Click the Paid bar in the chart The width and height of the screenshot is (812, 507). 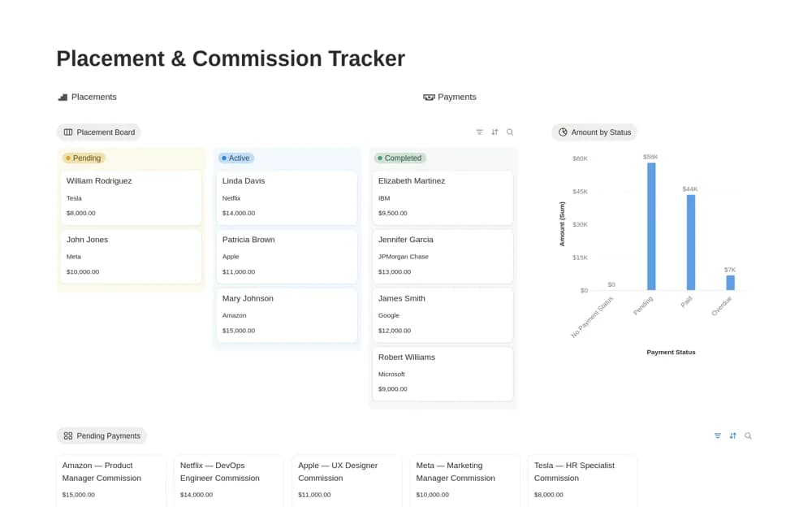coord(691,242)
